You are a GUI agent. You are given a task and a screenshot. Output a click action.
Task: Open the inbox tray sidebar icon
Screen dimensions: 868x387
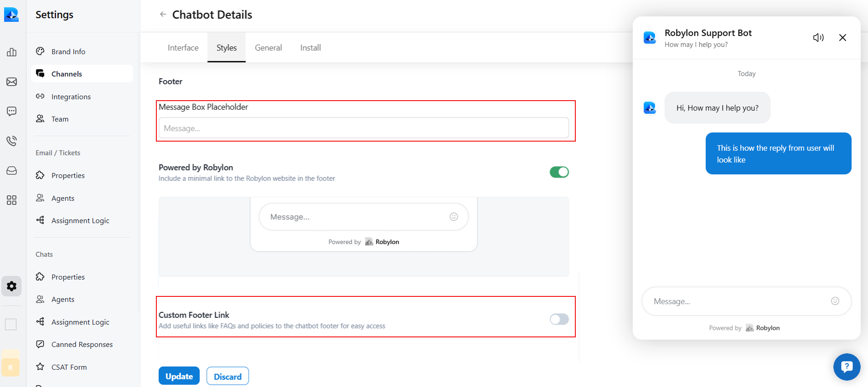12,171
